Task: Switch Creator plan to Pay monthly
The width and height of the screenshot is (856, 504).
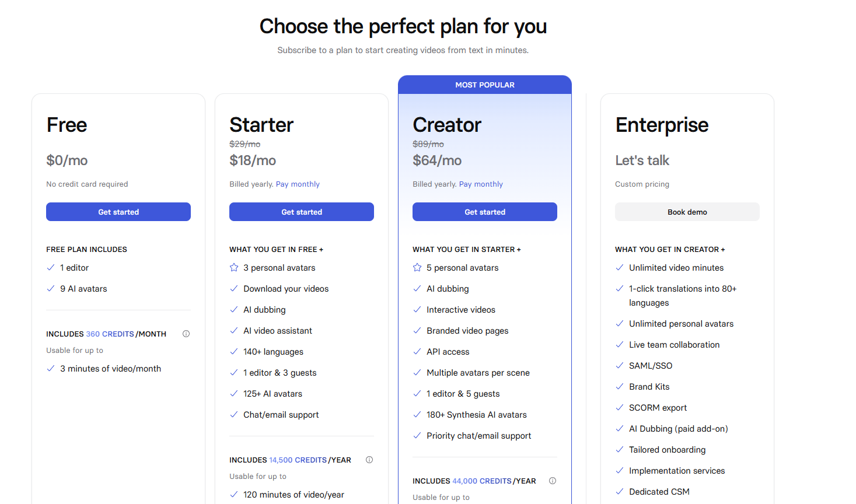Action: click(481, 184)
